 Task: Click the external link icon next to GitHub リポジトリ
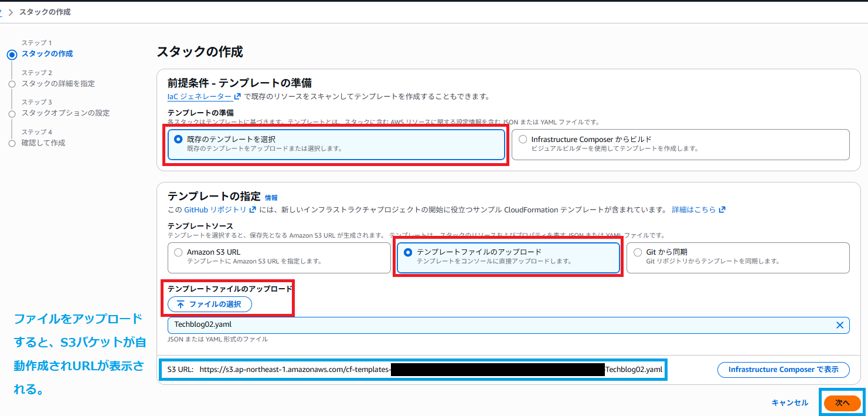click(251, 210)
